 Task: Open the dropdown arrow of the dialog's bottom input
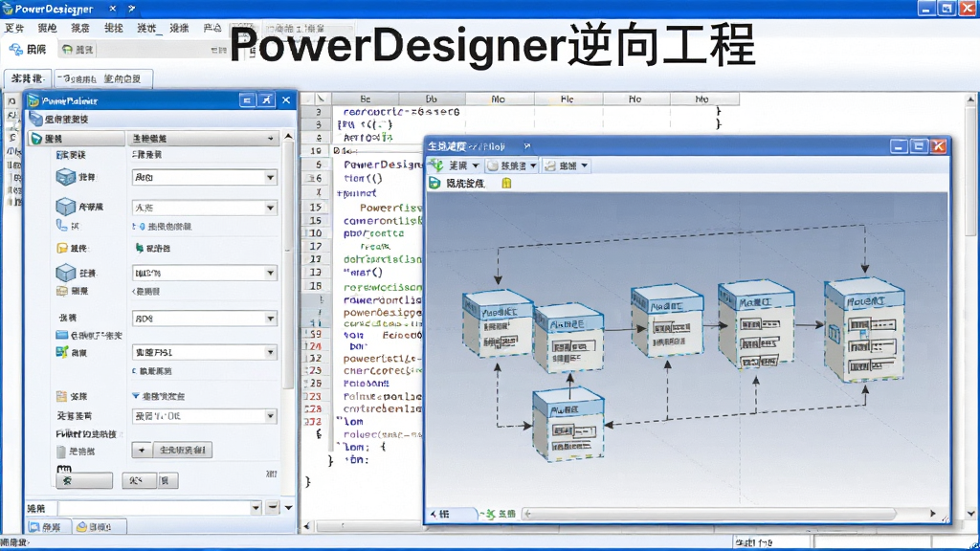[x=256, y=508]
